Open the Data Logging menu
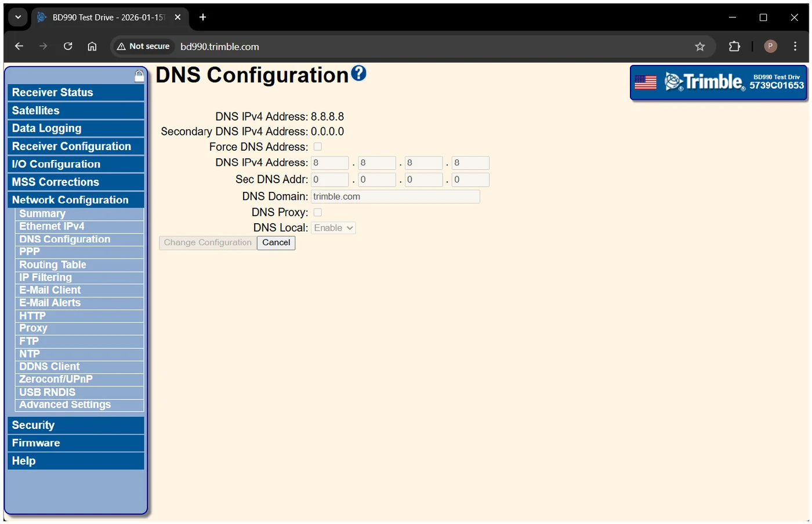This screenshot has width=812, height=524. coord(76,129)
